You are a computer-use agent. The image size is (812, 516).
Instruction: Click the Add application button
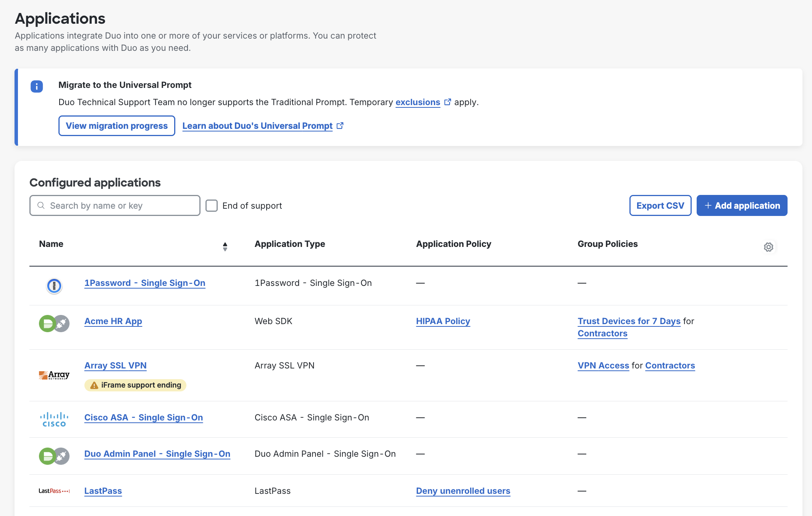pyautogui.click(x=742, y=206)
